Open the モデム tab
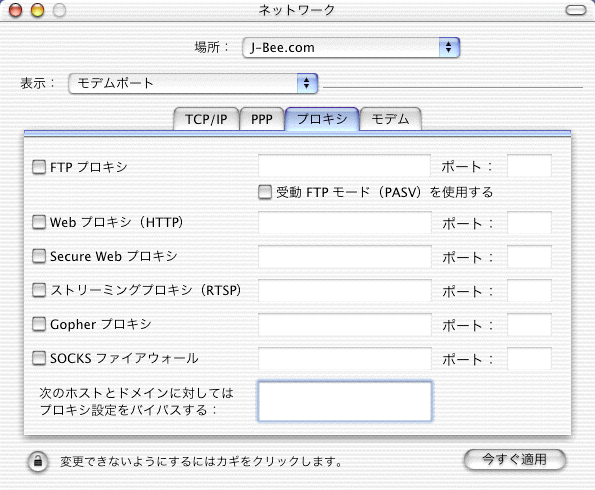 (x=390, y=119)
